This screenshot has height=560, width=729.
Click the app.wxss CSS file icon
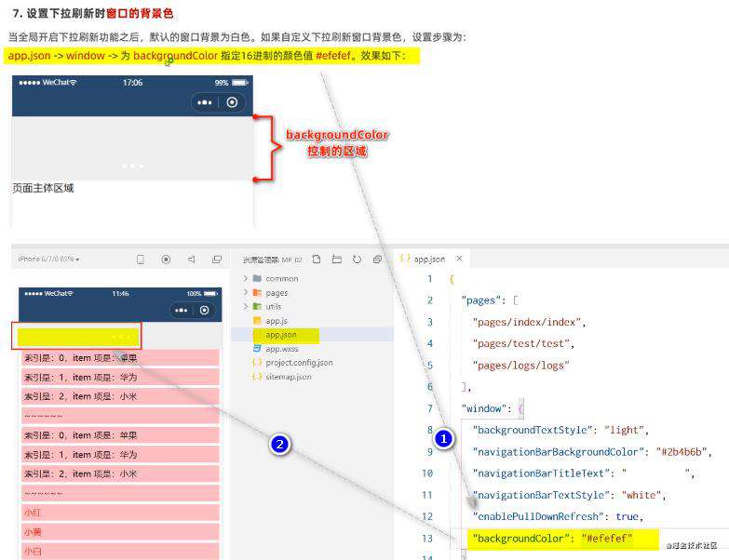pyautogui.click(x=257, y=348)
